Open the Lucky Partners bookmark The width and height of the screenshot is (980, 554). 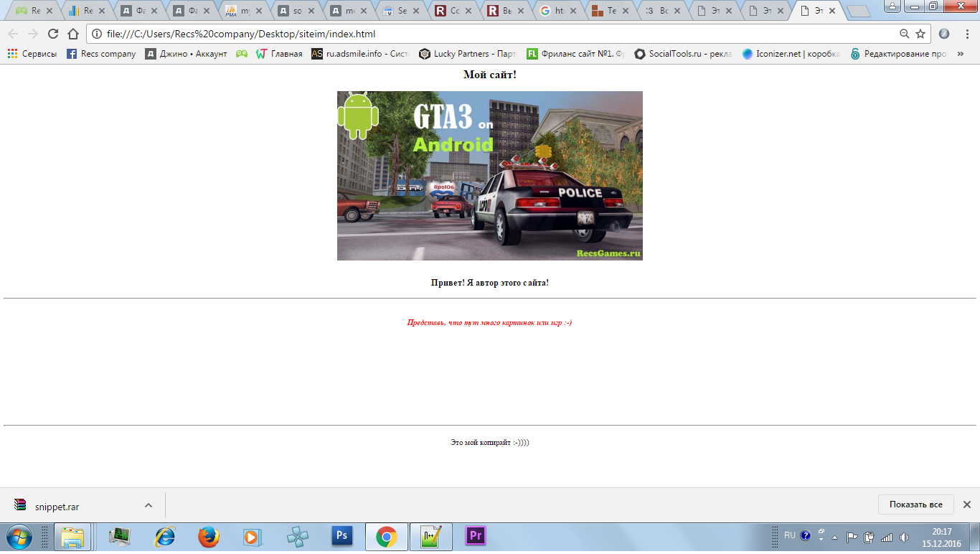point(468,54)
